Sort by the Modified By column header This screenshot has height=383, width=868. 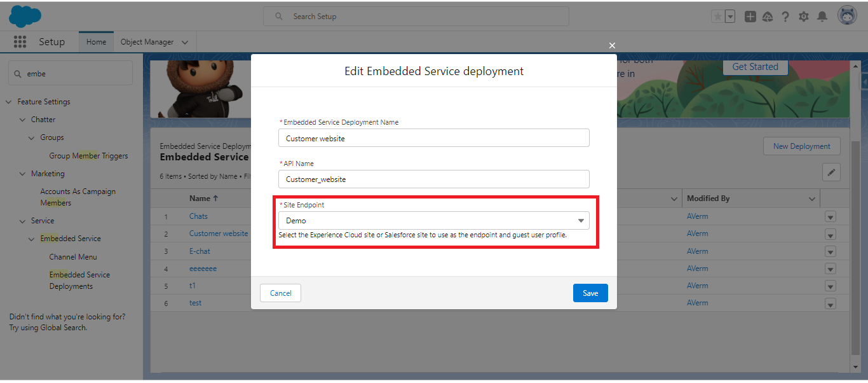click(708, 198)
